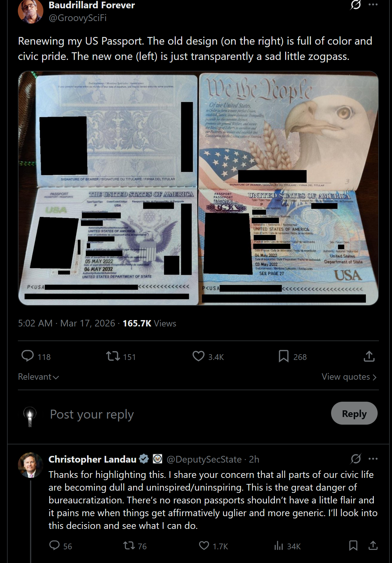Open the Baudrillard Forever profile name
Image resolution: width=392 pixels, height=563 pixels.
[92, 5]
